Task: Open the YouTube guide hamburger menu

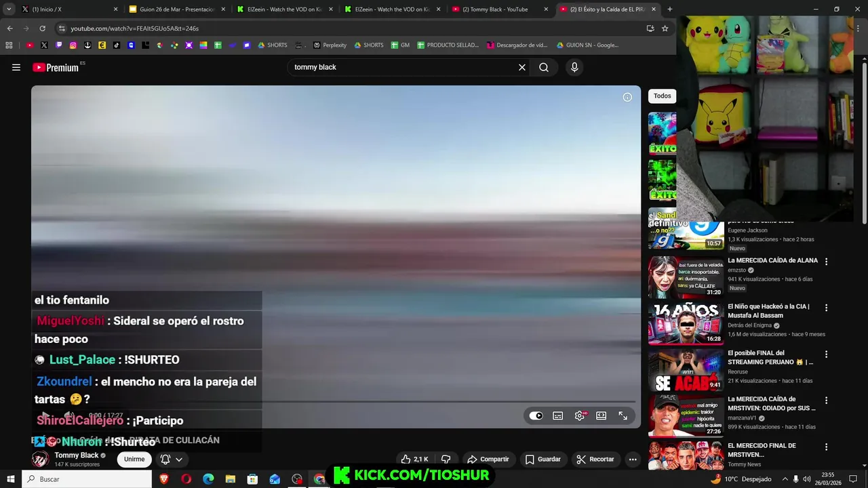Action: (x=16, y=67)
